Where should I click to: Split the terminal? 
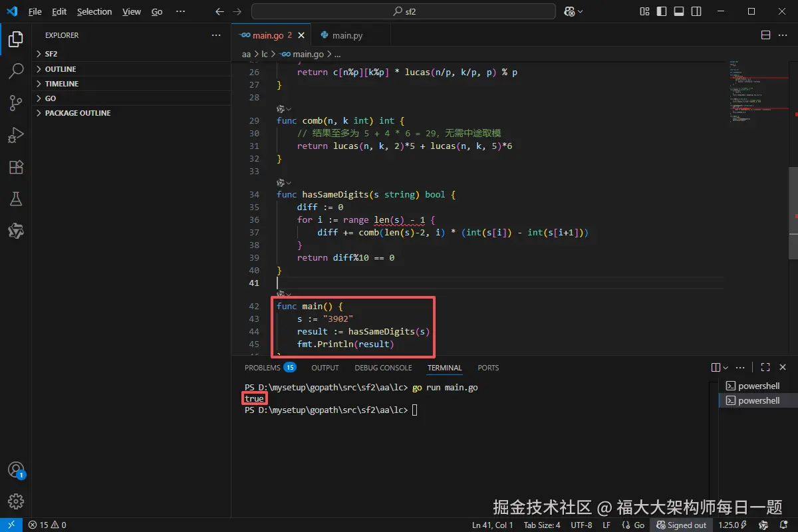[716, 367]
